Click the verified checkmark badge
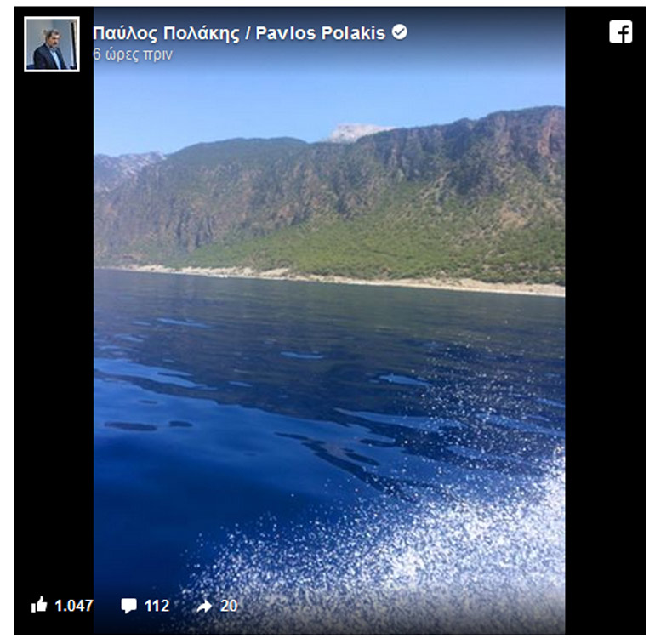 pyautogui.click(x=399, y=32)
